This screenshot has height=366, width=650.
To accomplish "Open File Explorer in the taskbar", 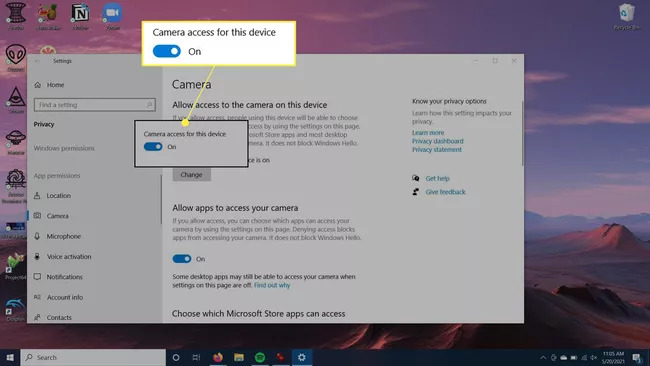I will point(239,357).
